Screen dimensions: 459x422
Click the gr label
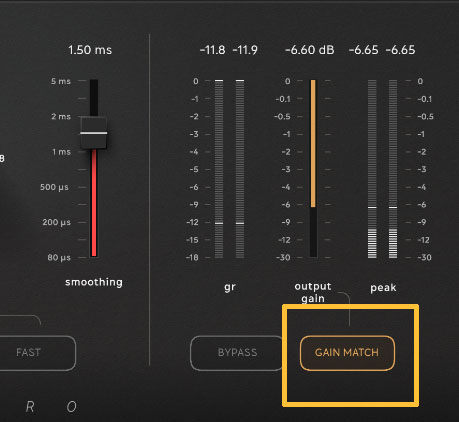(230, 287)
